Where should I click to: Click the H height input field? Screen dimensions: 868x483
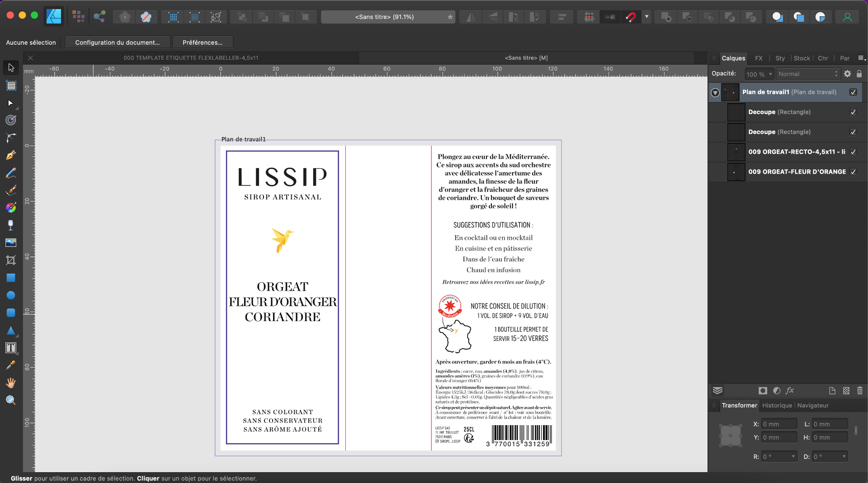tap(830, 437)
